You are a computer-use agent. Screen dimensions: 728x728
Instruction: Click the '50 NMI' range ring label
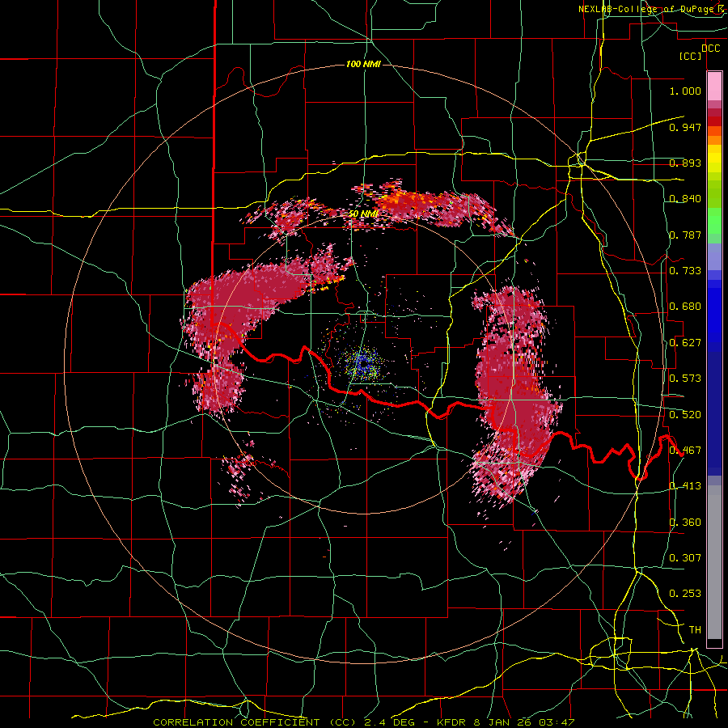[x=363, y=214]
